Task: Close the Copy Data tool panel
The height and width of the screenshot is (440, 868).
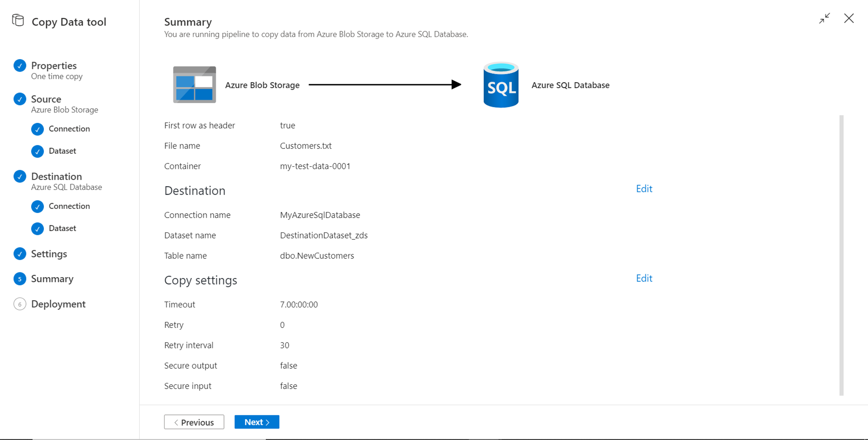Action: point(849,18)
